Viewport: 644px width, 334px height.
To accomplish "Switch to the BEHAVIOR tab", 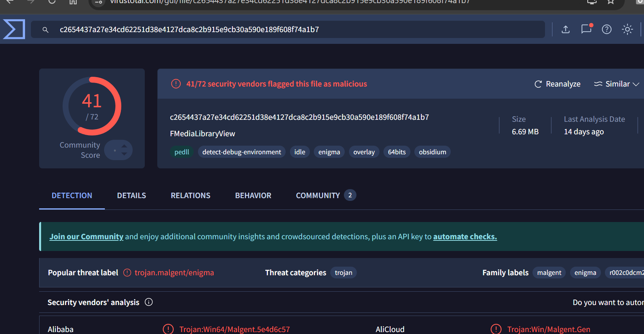I will (253, 195).
